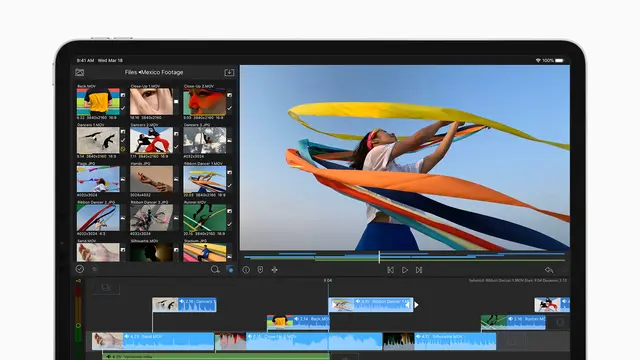Toggle the library thumbnail view icon
This screenshot has width=640, height=360.
pos(230,269)
